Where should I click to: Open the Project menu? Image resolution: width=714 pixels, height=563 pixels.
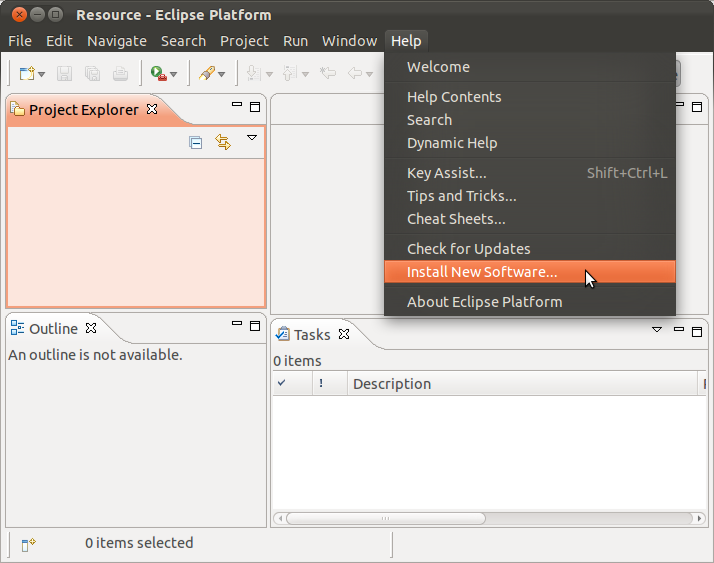coord(245,41)
